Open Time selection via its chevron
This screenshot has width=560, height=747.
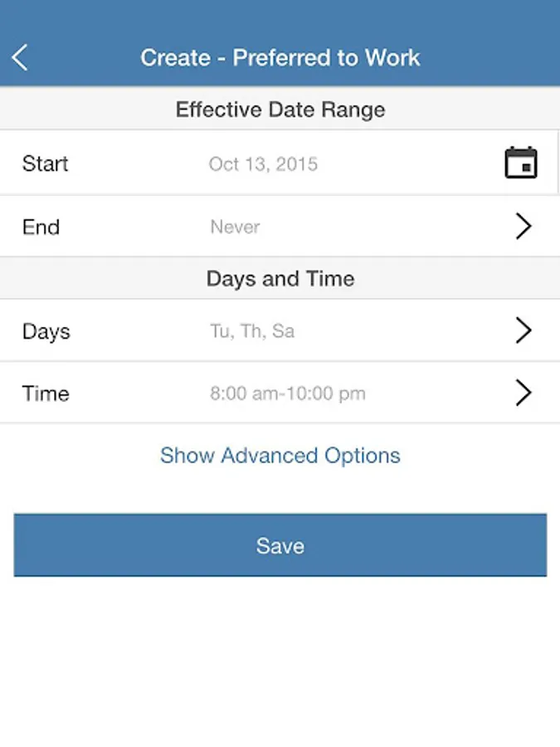(523, 393)
